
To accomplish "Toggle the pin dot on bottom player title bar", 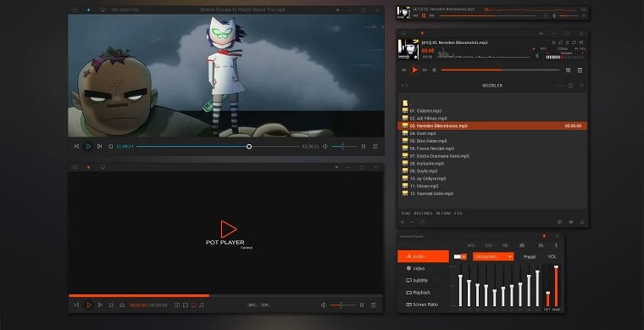I will tap(89, 167).
